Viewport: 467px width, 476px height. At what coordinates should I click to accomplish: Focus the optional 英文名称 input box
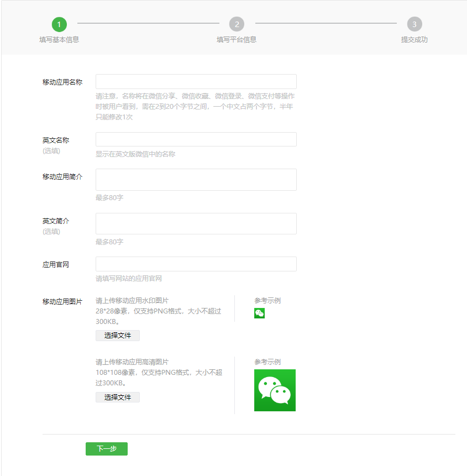coord(196,139)
